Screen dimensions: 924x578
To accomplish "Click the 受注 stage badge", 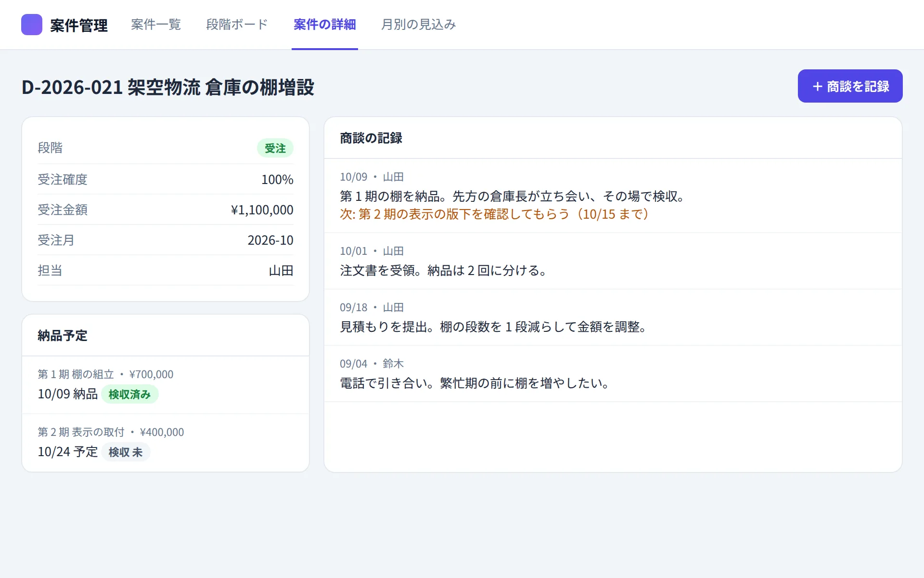I will tap(275, 148).
